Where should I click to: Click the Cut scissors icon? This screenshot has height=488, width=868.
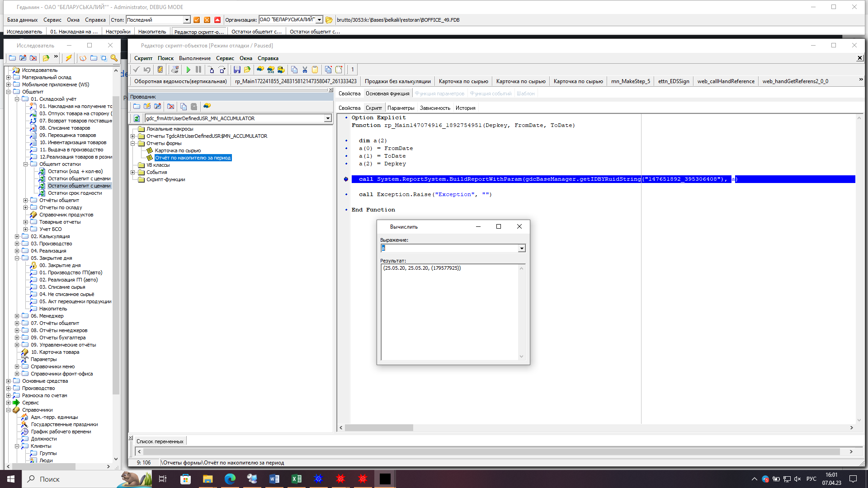(x=305, y=70)
